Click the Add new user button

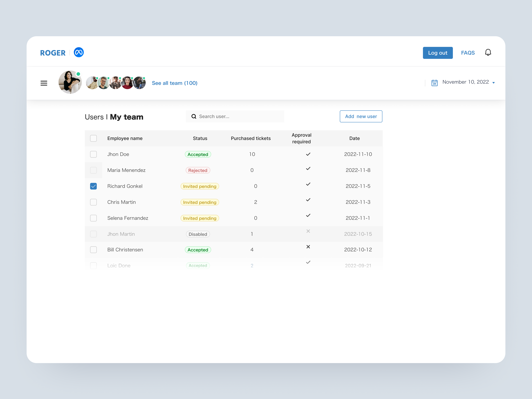click(361, 116)
